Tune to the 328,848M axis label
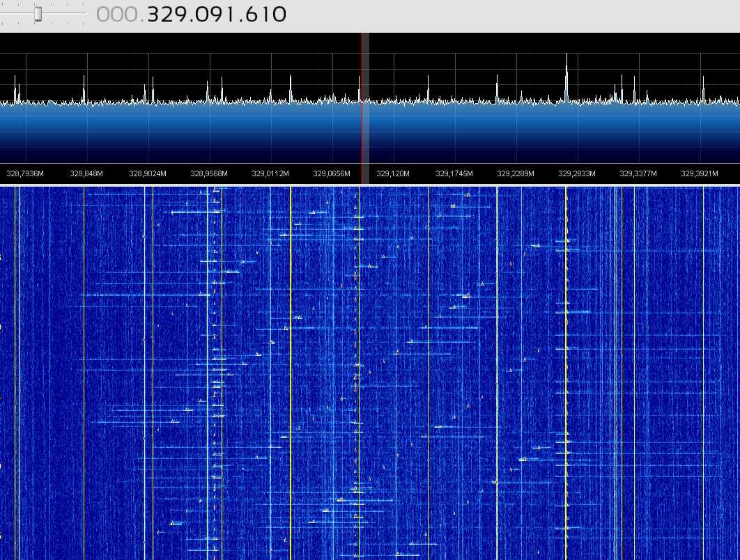The width and height of the screenshot is (740, 560). tap(86, 173)
